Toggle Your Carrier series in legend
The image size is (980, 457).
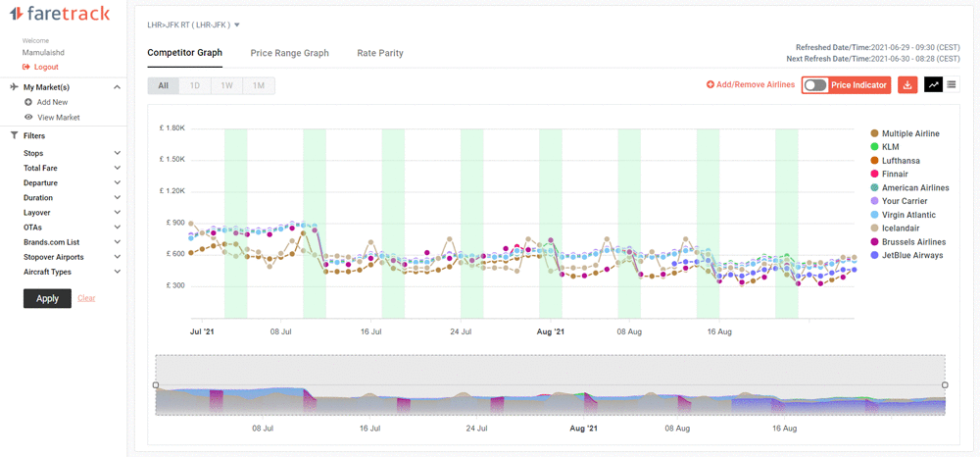(899, 201)
